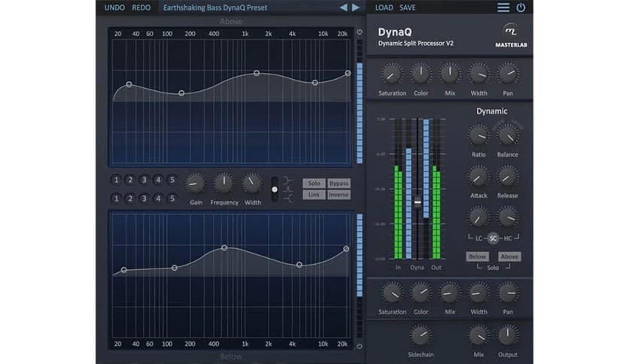Click the band Width knob

point(252,184)
